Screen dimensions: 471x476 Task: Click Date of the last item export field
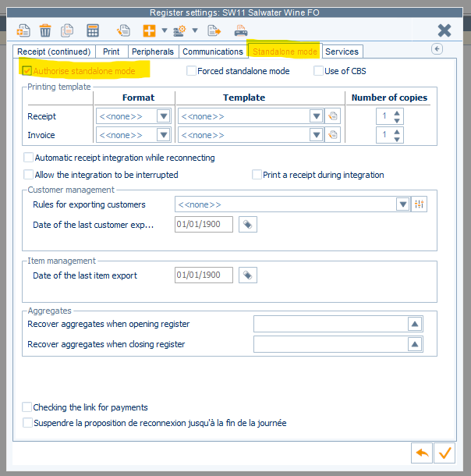[x=204, y=275]
